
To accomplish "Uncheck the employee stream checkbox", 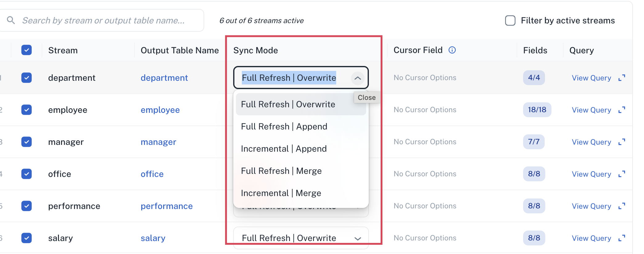I will [27, 110].
